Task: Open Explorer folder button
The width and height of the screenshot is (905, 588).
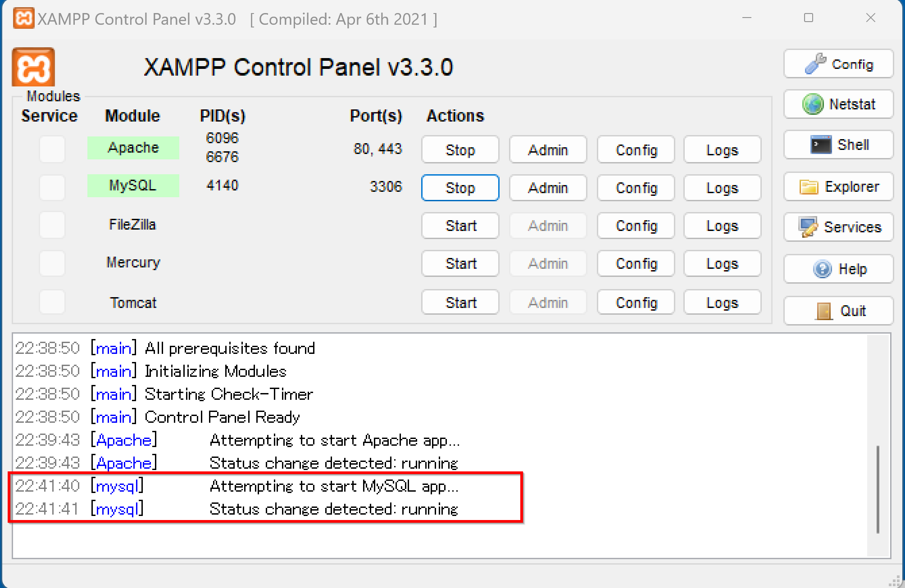Action: click(x=838, y=186)
